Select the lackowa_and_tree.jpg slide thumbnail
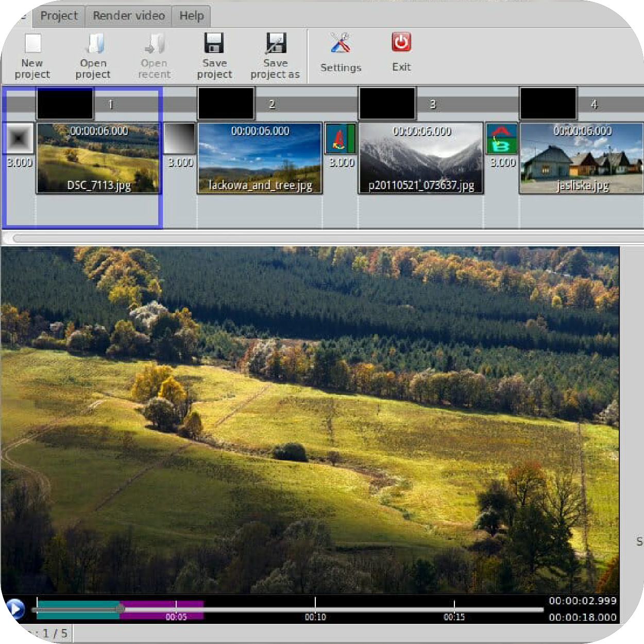Viewport: 644px width, 644px height. coord(260,158)
